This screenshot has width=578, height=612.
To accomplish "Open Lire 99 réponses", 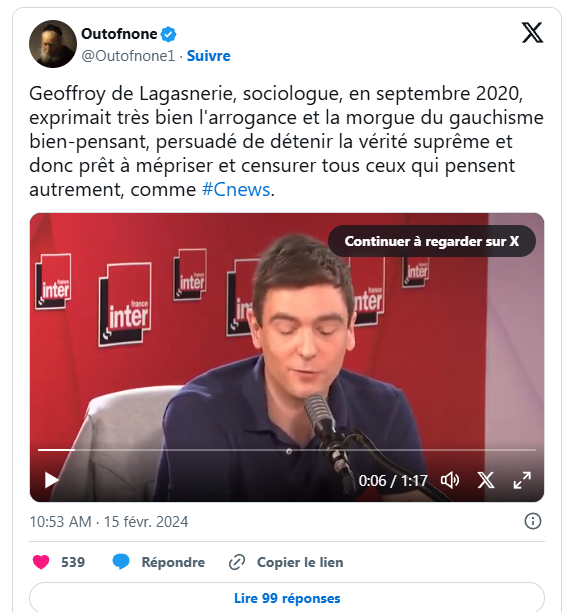I will click(x=287, y=598).
